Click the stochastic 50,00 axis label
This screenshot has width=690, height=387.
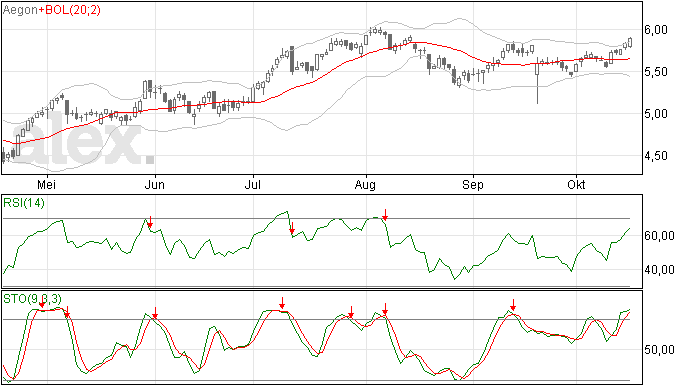click(659, 350)
